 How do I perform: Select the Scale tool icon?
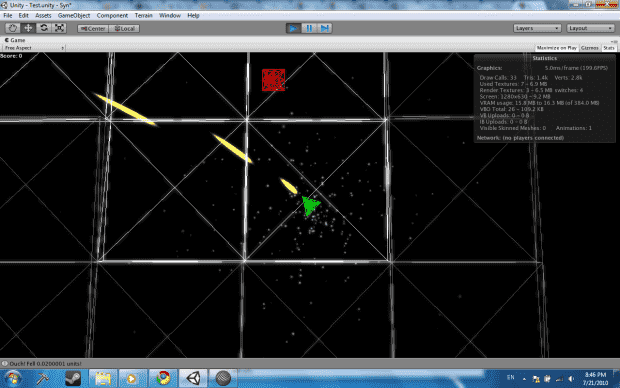point(59,28)
